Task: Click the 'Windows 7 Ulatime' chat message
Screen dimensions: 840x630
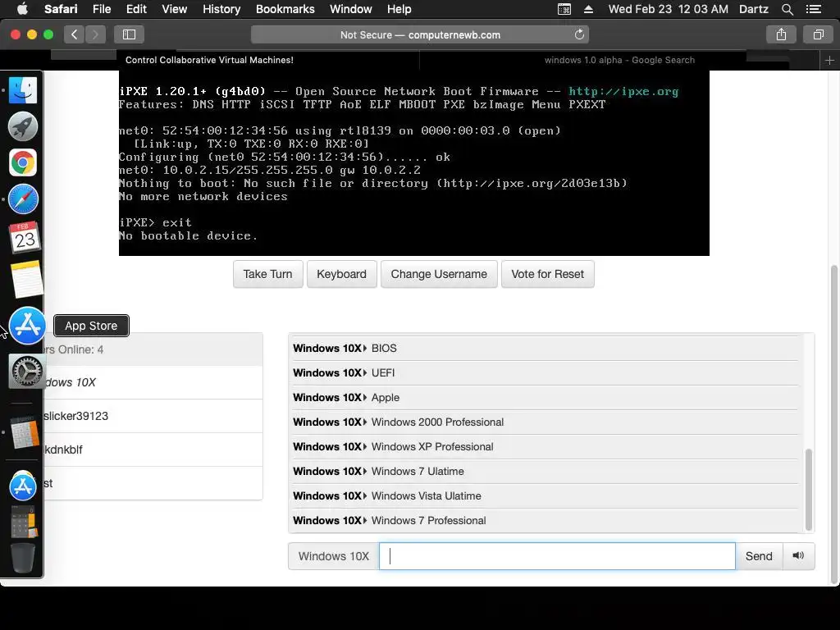Action: pos(546,472)
